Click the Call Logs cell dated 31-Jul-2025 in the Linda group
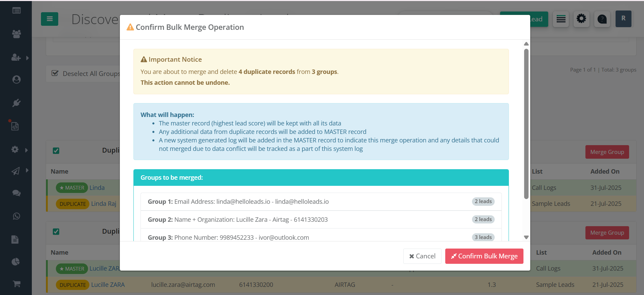 [544, 188]
